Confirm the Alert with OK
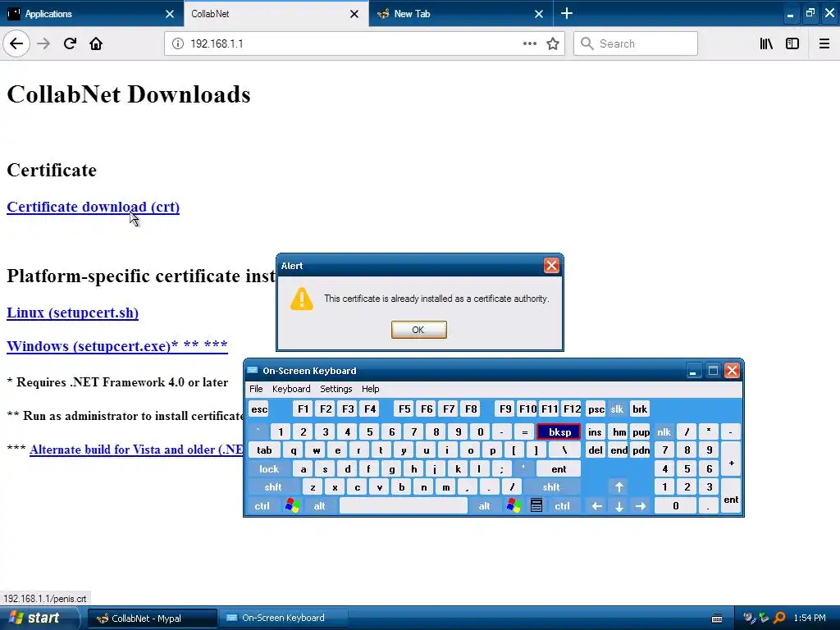This screenshot has width=840, height=630. pos(419,330)
